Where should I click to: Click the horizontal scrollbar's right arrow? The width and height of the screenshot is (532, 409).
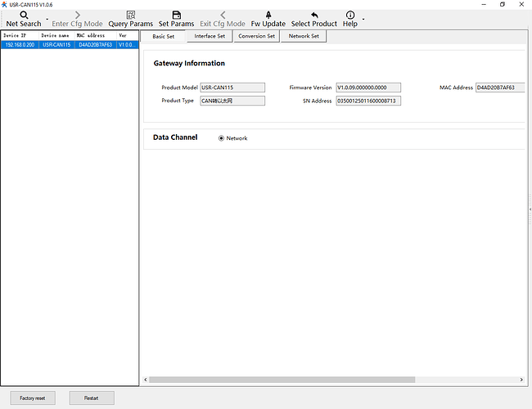pyautogui.click(x=522, y=380)
